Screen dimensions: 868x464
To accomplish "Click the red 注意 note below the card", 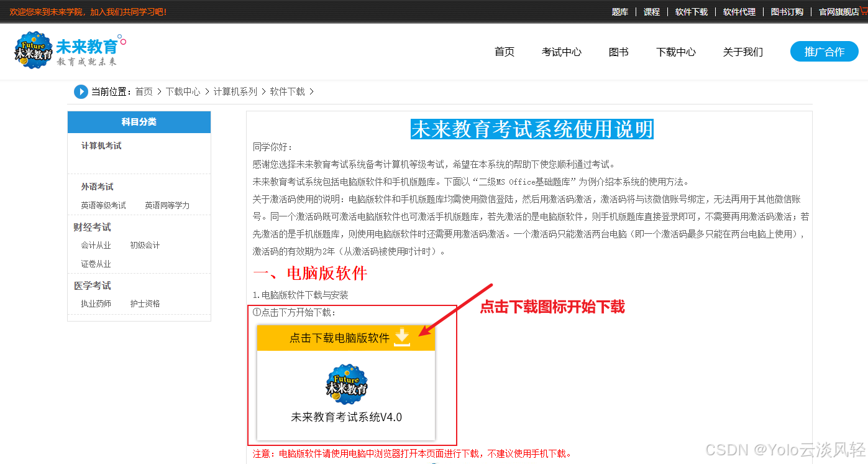I will pos(411,453).
